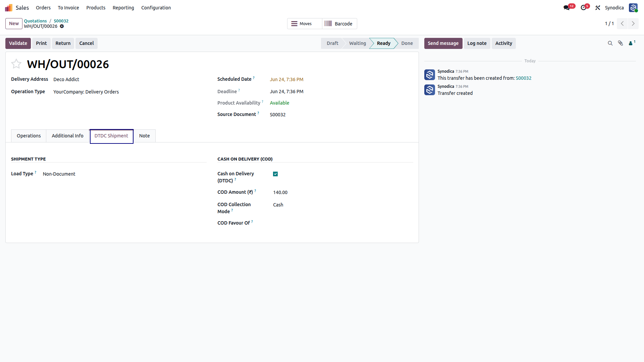644x362 pixels.
Task: Click the pager counter 1 / 1
Action: click(609, 23)
